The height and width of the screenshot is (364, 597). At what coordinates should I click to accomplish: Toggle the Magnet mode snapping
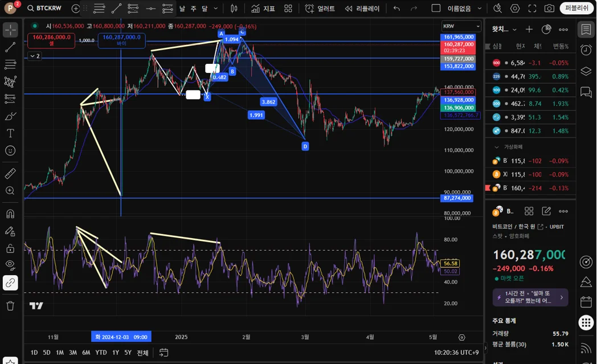point(10,214)
